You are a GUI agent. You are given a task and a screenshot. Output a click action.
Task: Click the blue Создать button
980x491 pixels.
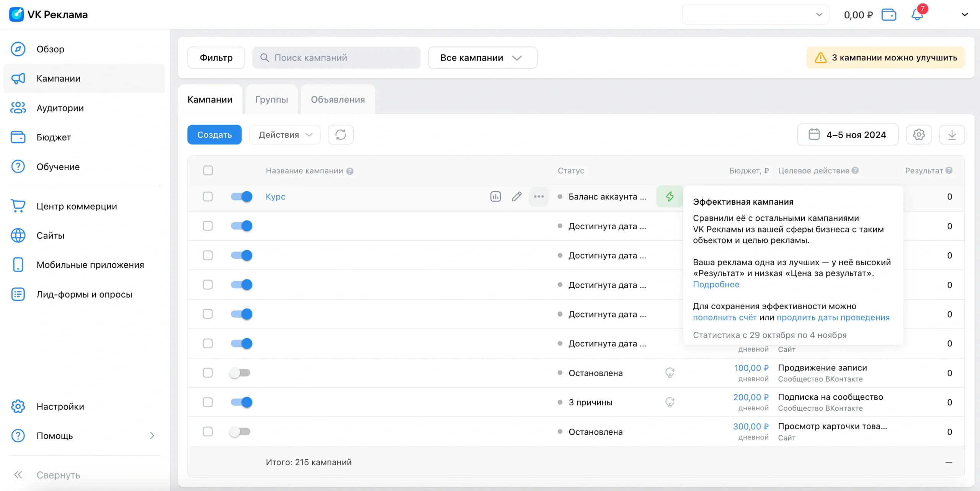214,135
